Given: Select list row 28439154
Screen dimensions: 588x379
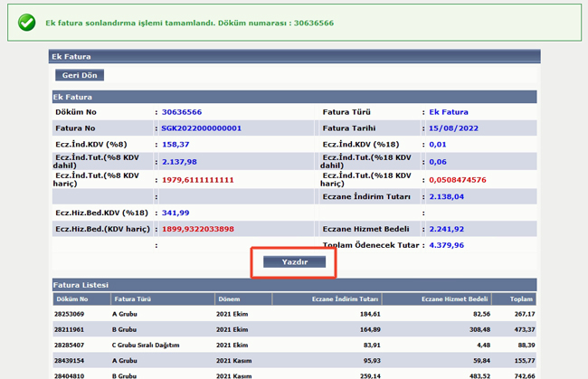Looking at the screenshot, I should pos(294,361).
